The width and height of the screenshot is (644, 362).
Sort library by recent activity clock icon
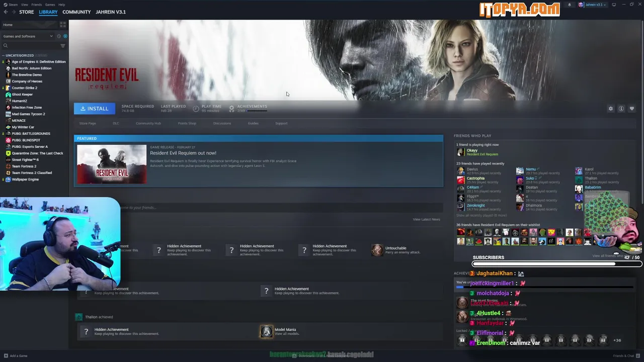click(58, 36)
